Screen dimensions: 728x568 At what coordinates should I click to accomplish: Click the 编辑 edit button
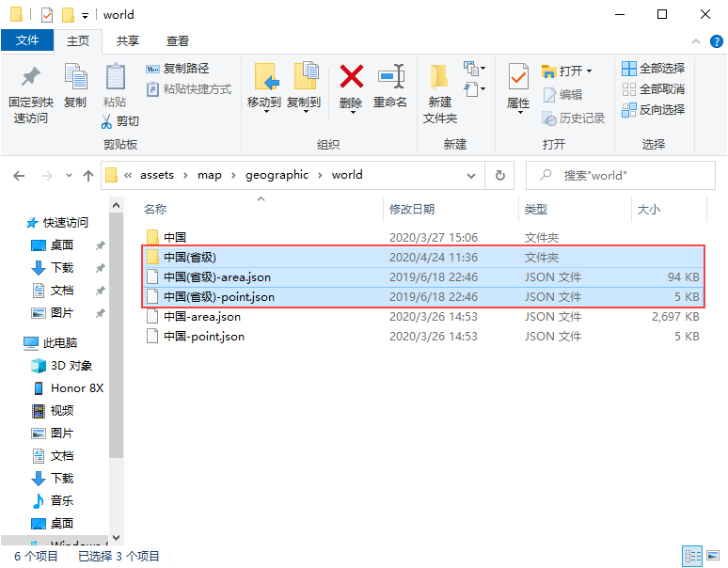tap(562, 95)
